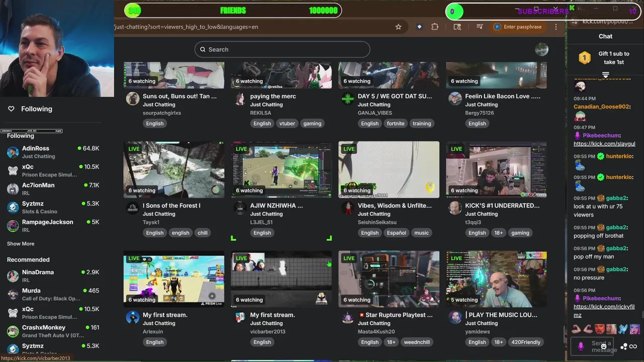Open NinaDrama in Recommended

[x=53, y=276]
